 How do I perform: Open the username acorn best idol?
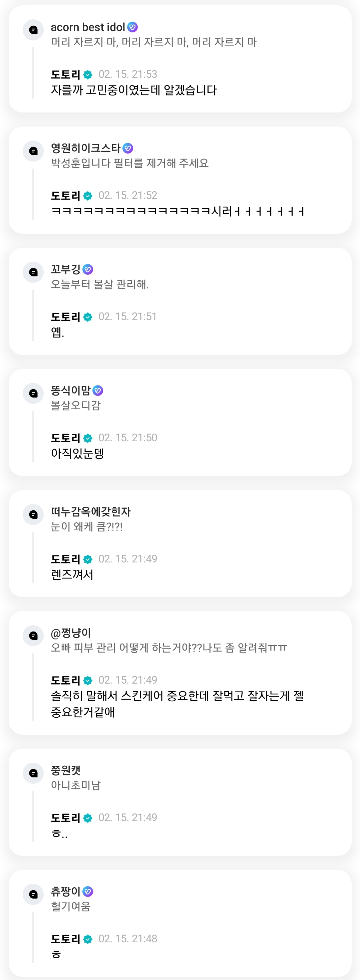point(88,27)
